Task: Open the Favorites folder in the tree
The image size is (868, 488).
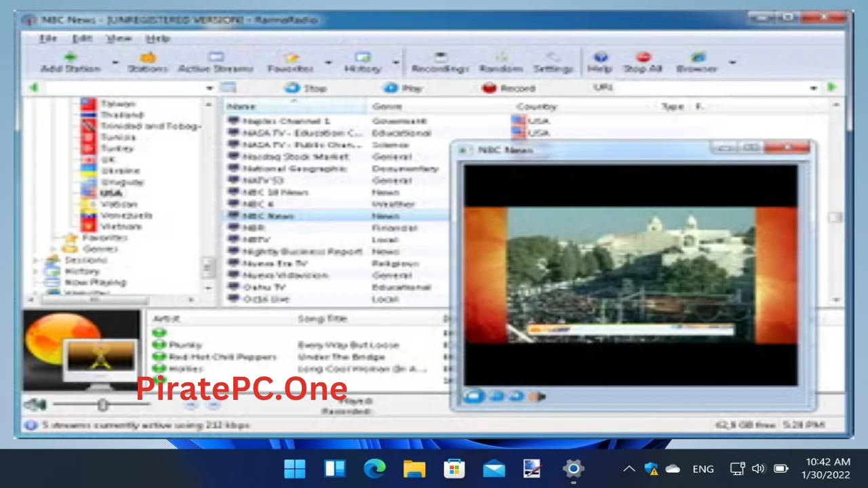Action: point(104,238)
